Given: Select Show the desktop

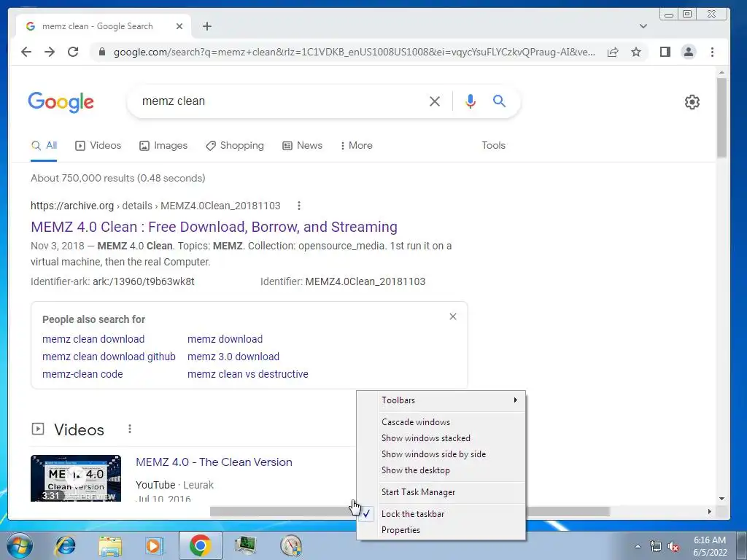Looking at the screenshot, I should [x=441, y=470].
